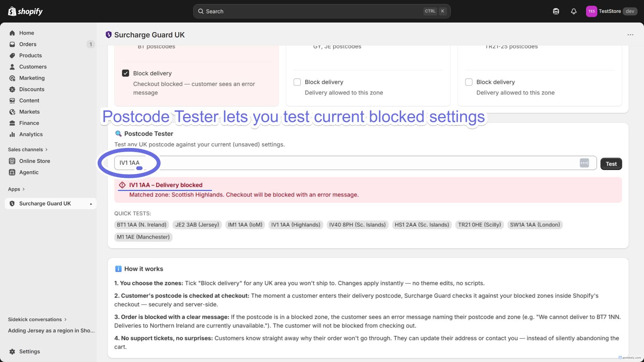This screenshot has height=362, width=644.
Task: Select quick test BT1 1AA (N. Ireland)
Action: (x=142, y=225)
